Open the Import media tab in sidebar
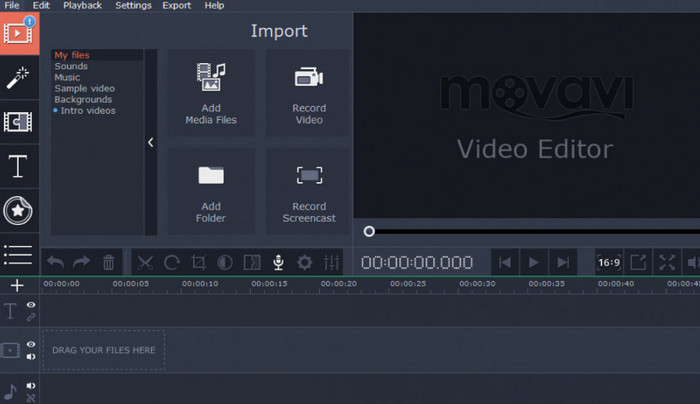Viewport: 700px width, 404px height. (x=19, y=33)
